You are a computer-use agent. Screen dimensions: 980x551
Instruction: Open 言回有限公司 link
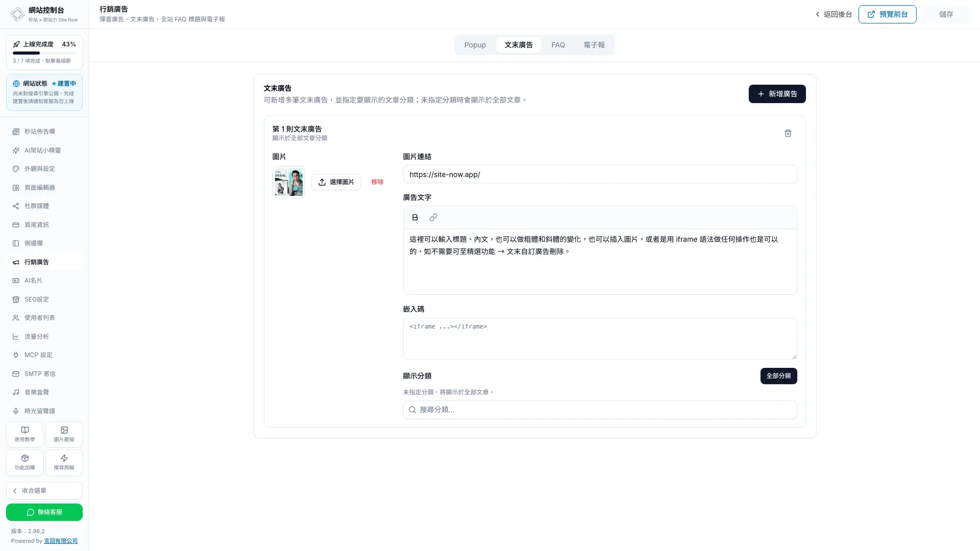[61, 541]
